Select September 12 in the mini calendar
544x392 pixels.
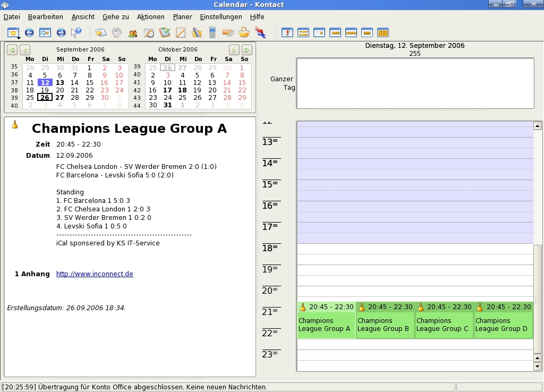click(45, 82)
